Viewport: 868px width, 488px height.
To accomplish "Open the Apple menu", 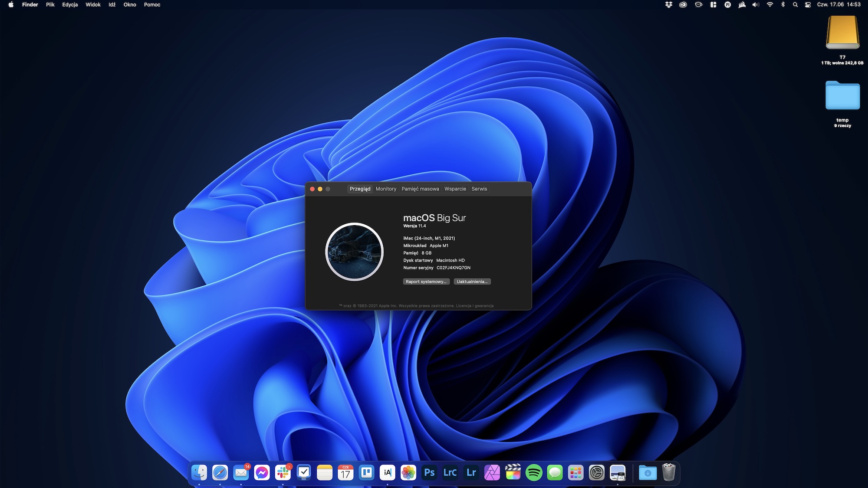I will [11, 5].
